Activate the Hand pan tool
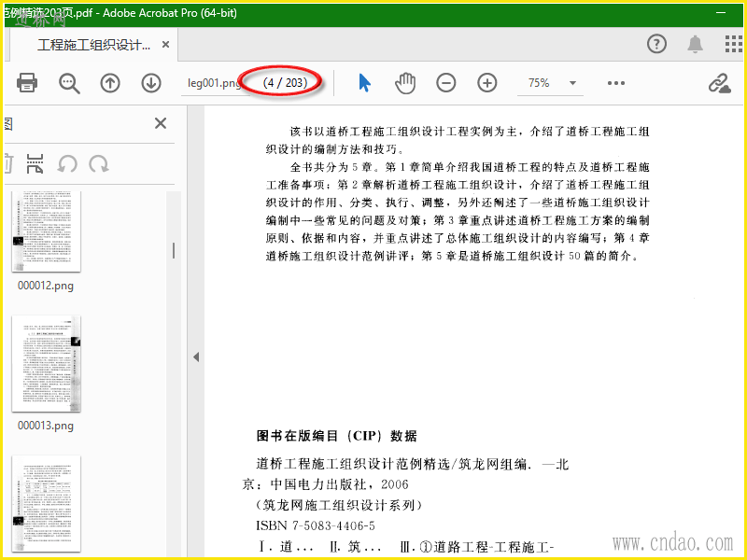The height and width of the screenshot is (560, 747). [x=405, y=83]
